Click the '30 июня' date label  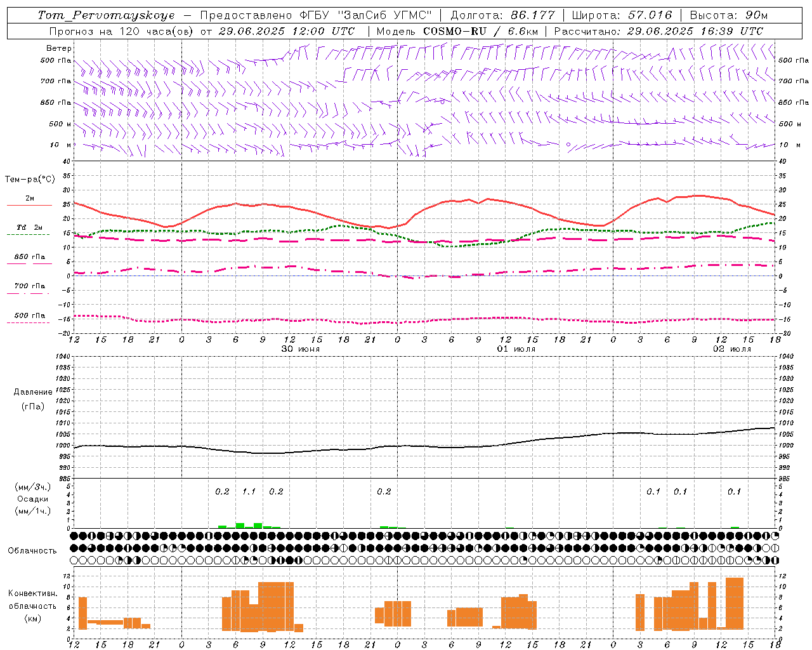click(301, 349)
